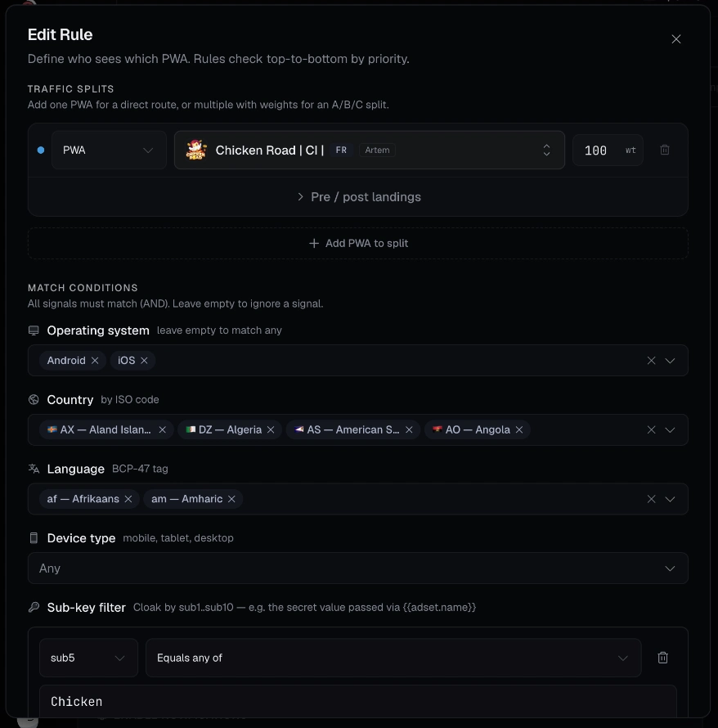This screenshot has width=718, height=728.
Task: Remove the am — Amharic language tag
Action: tap(231, 499)
